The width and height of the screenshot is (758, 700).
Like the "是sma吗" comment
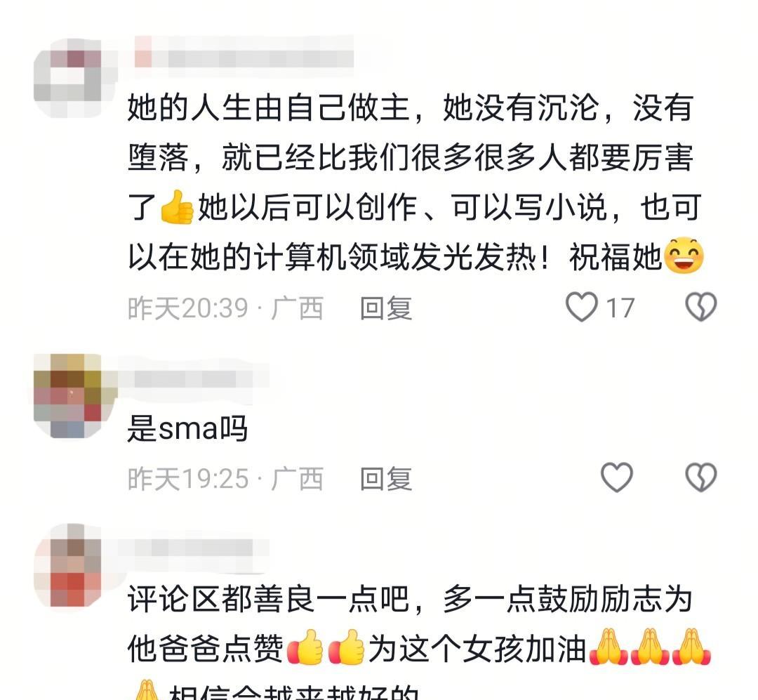tap(616, 477)
